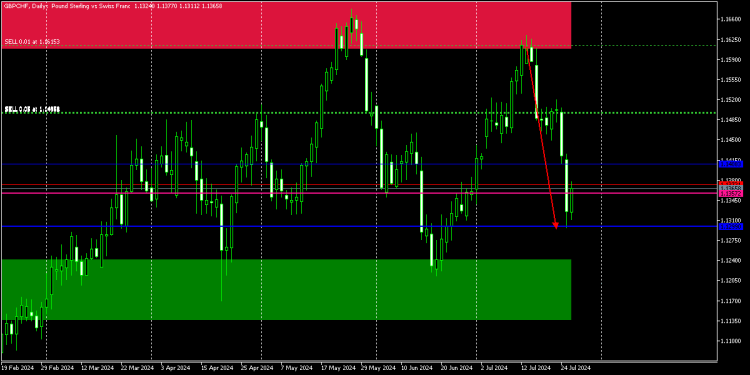Click the 2 Jul 2024 date label

pyautogui.click(x=495, y=367)
